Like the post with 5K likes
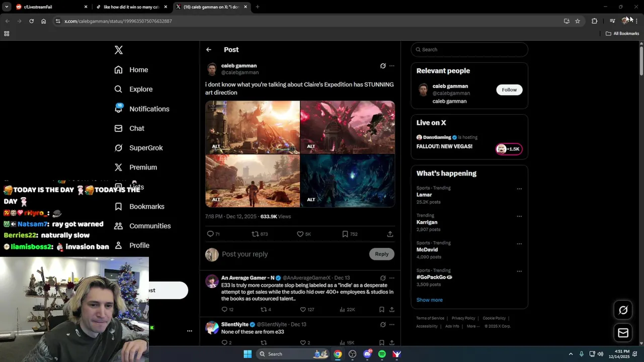 click(x=300, y=234)
